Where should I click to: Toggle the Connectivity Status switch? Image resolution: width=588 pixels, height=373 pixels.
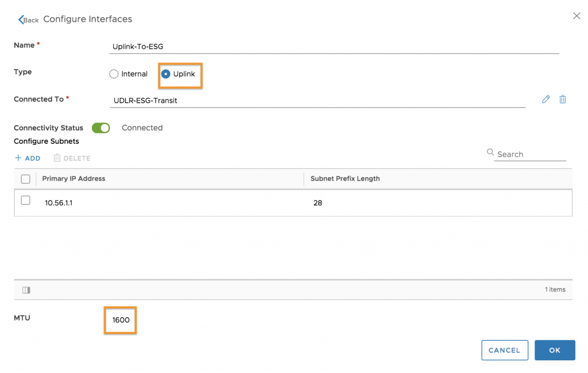tap(101, 128)
